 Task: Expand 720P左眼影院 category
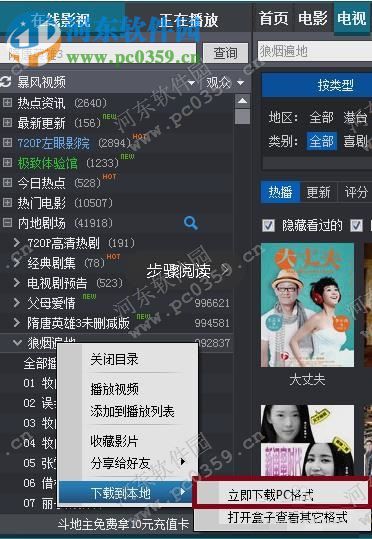tap(7, 143)
